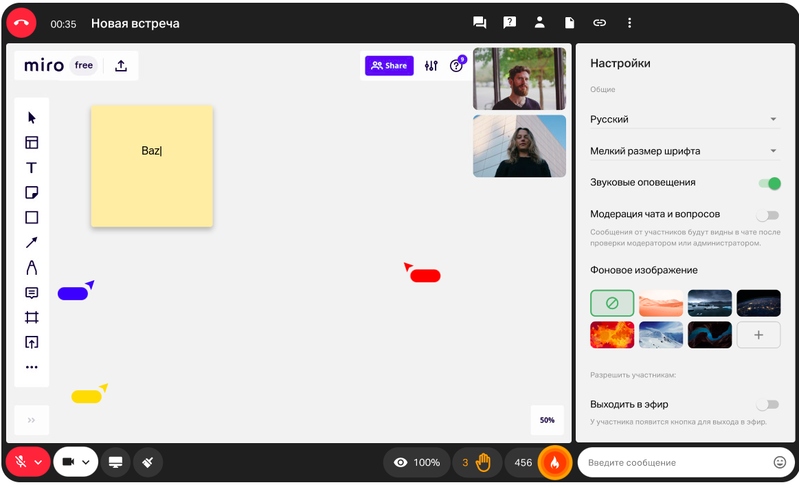Select the Sticky note tool
799x485 pixels.
click(31, 193)
